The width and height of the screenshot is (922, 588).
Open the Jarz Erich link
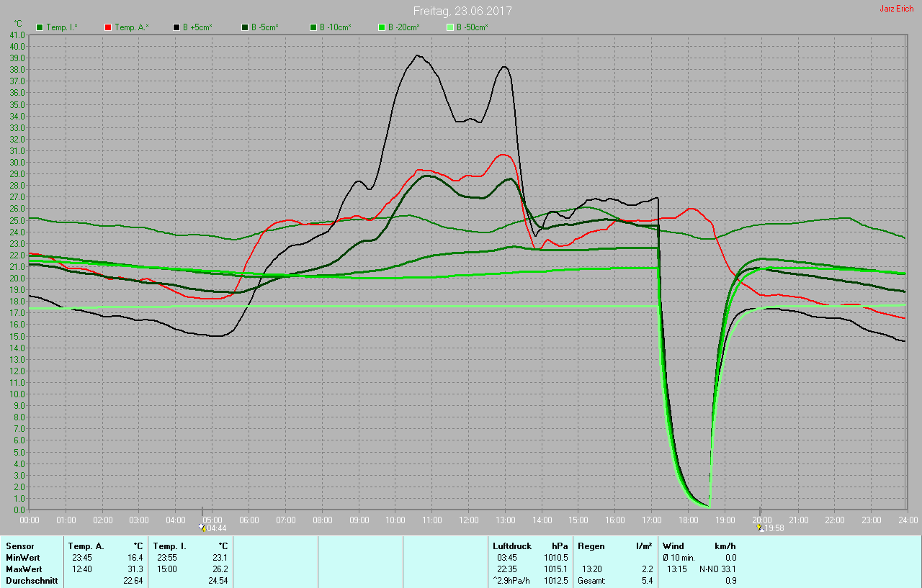pos(896,9)
